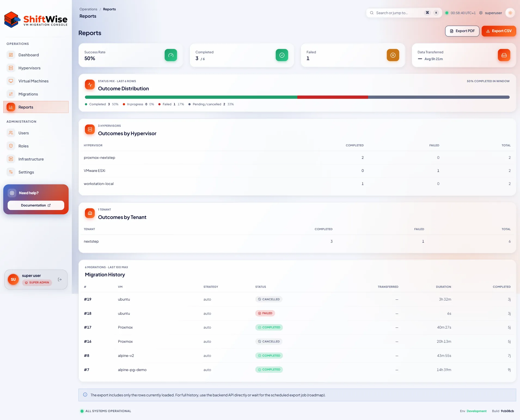Open migration #19 row
The width and height of the screenshot is (520, 420).
297,299
